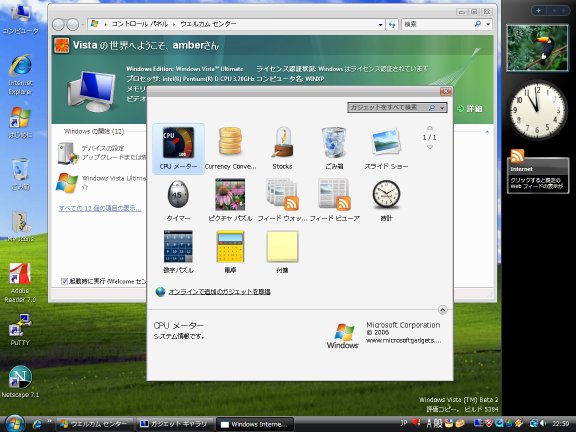
Task: Go to next gadget gallery page
Action: point(430,147)
